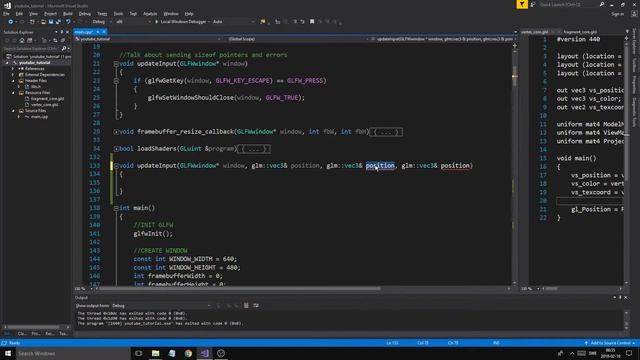
Task: Click Solution Explorer Home icon
Action: click(x=22, y=40)
